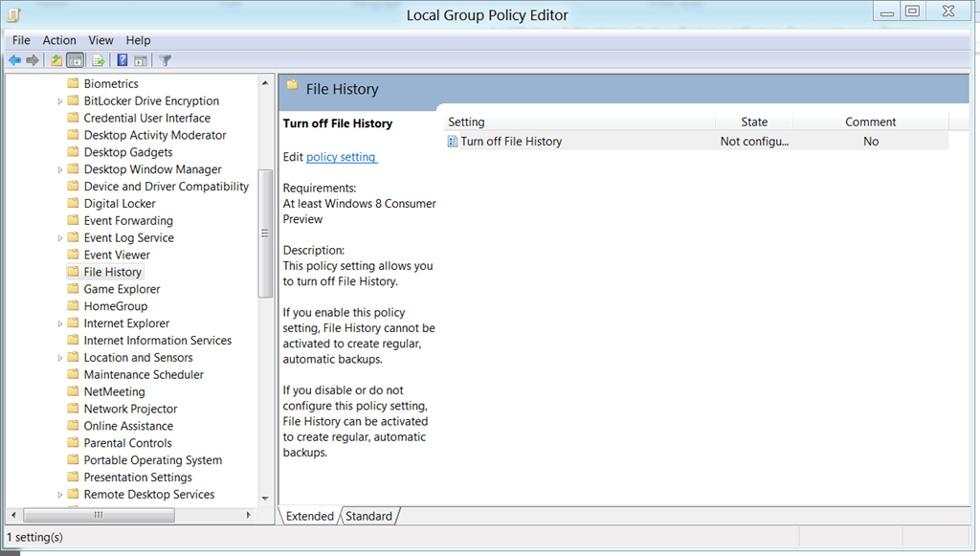
Task: Click the Parental Controls folder icon
Action: 73,442
